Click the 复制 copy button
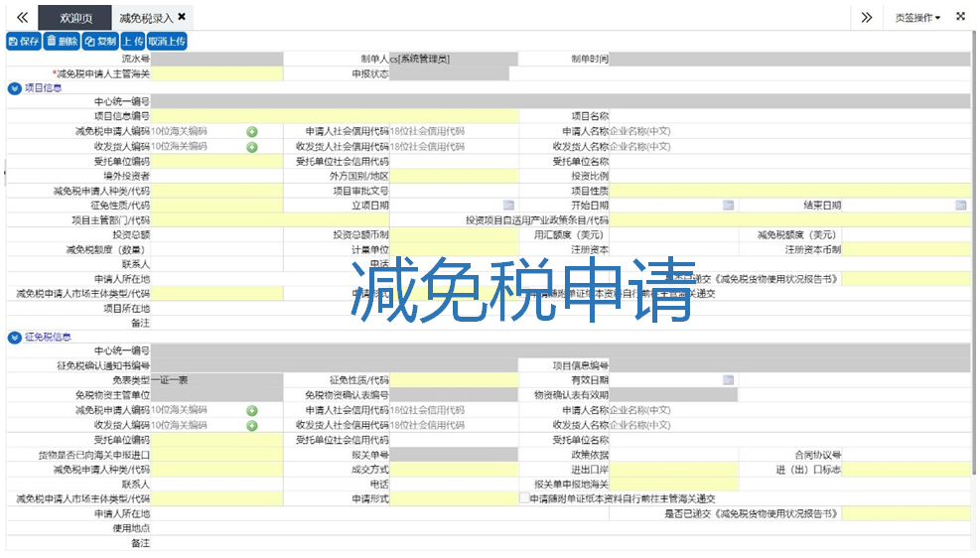 pos(100,42)
